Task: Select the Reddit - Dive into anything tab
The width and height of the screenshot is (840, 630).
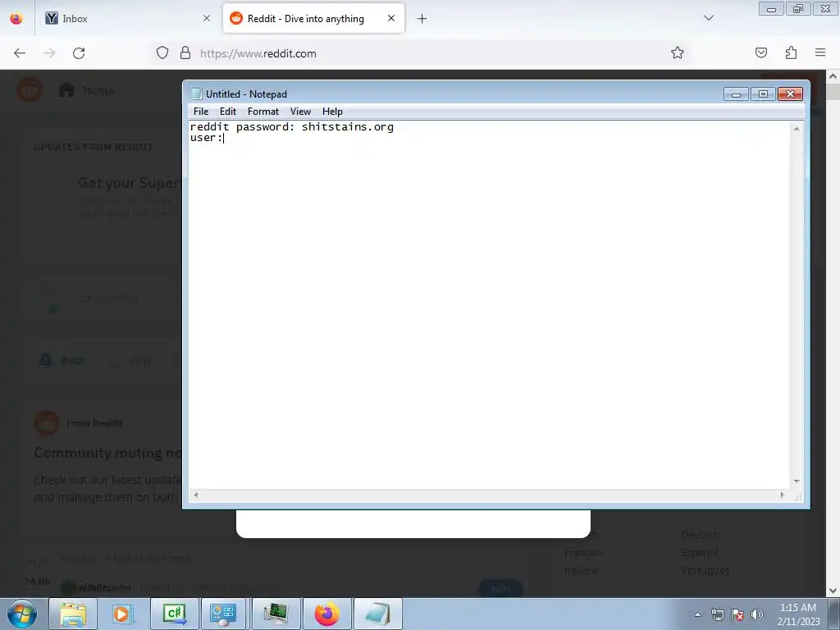Action: click(x=313, y=19)
